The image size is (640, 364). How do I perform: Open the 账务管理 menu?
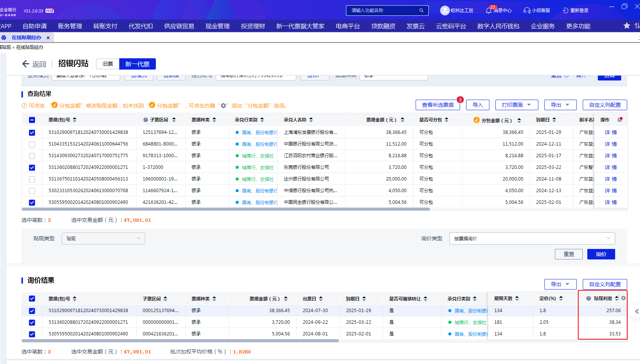(70, 26)
